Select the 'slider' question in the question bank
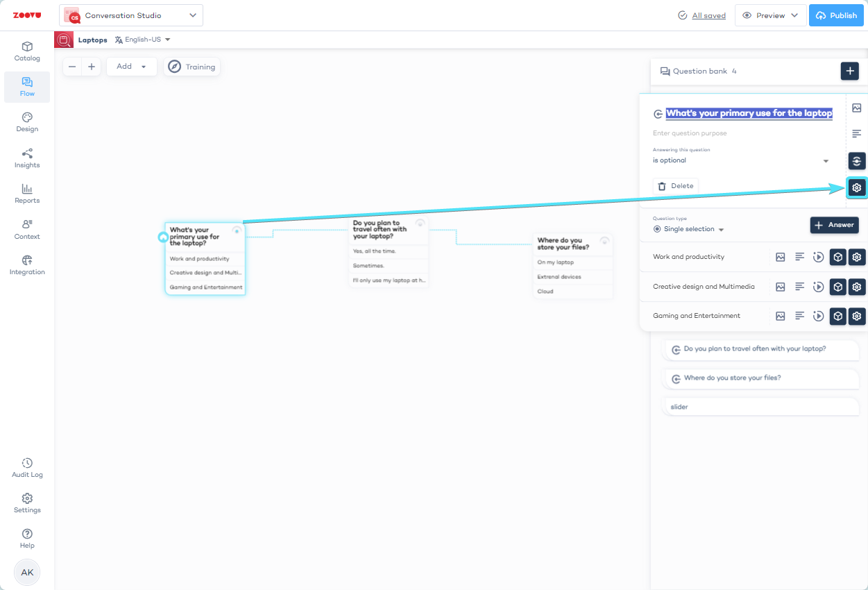Screen dimensions: 868x590 click(760, 407)
